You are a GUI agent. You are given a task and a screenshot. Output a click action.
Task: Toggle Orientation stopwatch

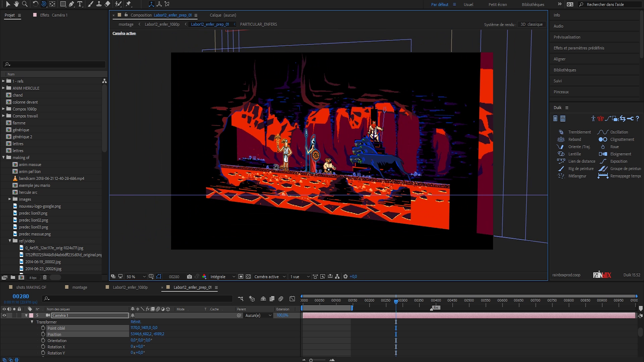click(43, 341)
